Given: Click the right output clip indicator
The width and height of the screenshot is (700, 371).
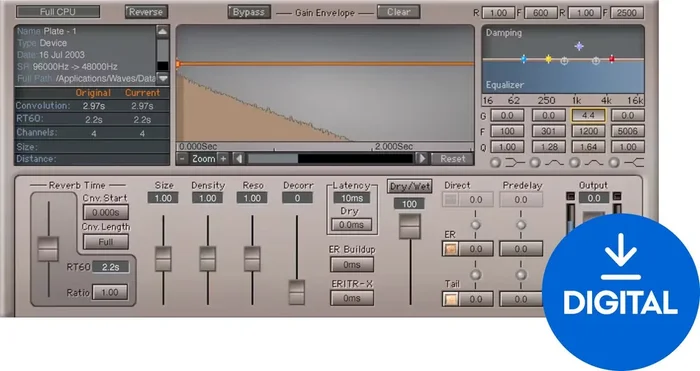Looking at the screenshot, I should [x=617, y=196].
